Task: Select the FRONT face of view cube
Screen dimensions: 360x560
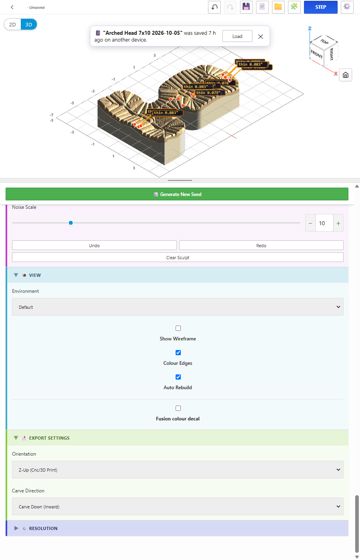Action: [316, 55]
